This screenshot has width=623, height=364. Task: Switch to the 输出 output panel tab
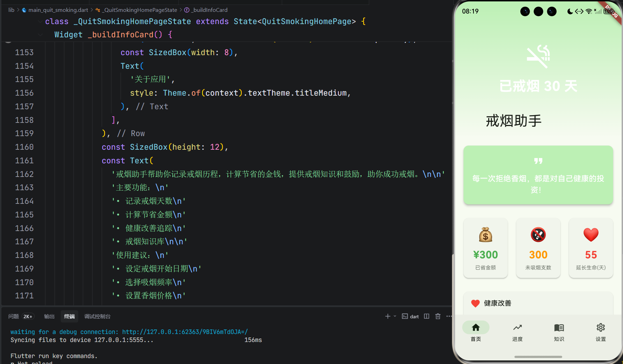(x=49, y=317)
